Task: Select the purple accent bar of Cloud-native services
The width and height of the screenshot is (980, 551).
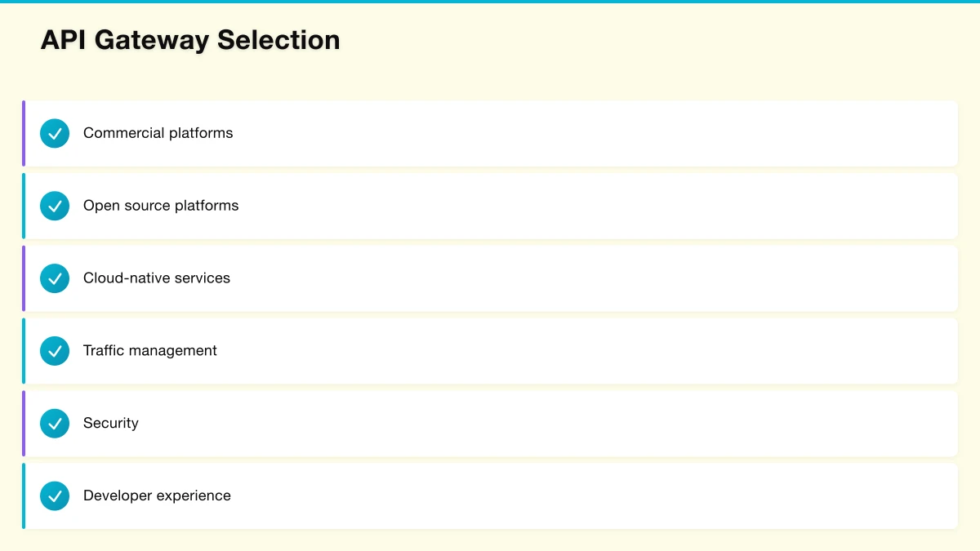Action: point(24,278)
